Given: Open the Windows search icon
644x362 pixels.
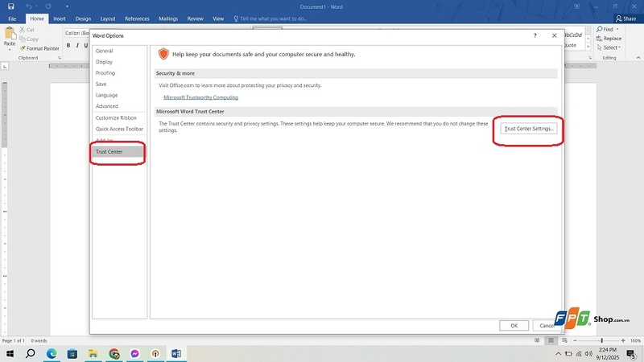Looking at the screenshot, I should [31, 353].
